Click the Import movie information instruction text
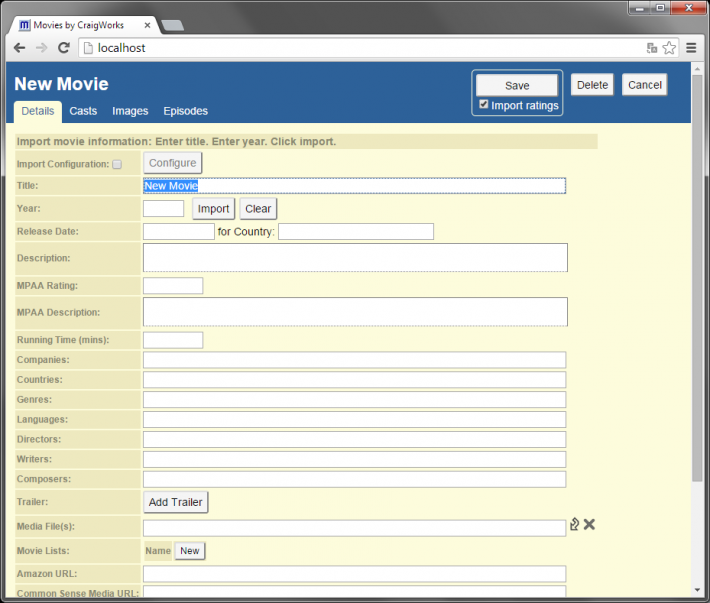This screenshot has width=710, height=603. (176, 141)
